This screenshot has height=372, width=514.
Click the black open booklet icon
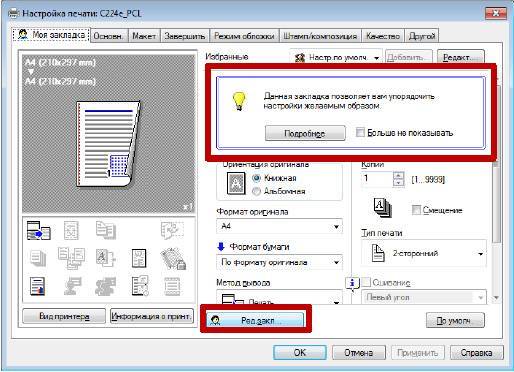pos(139,258)
